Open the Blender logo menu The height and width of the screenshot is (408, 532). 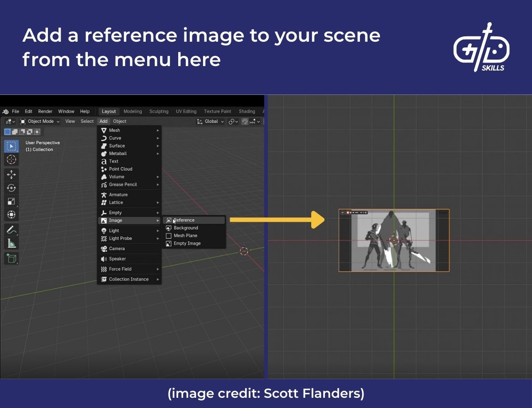click(6, 111)
